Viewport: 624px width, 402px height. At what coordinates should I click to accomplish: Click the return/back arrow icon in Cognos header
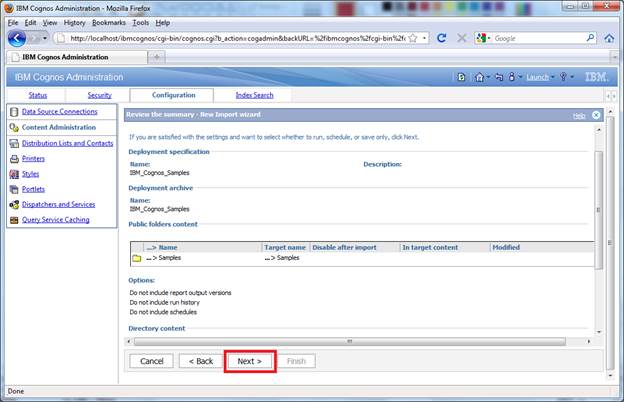coord(499,77)
